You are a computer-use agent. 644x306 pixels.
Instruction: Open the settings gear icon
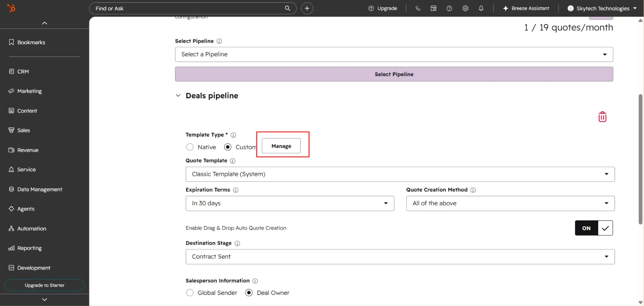pos(465,8)
